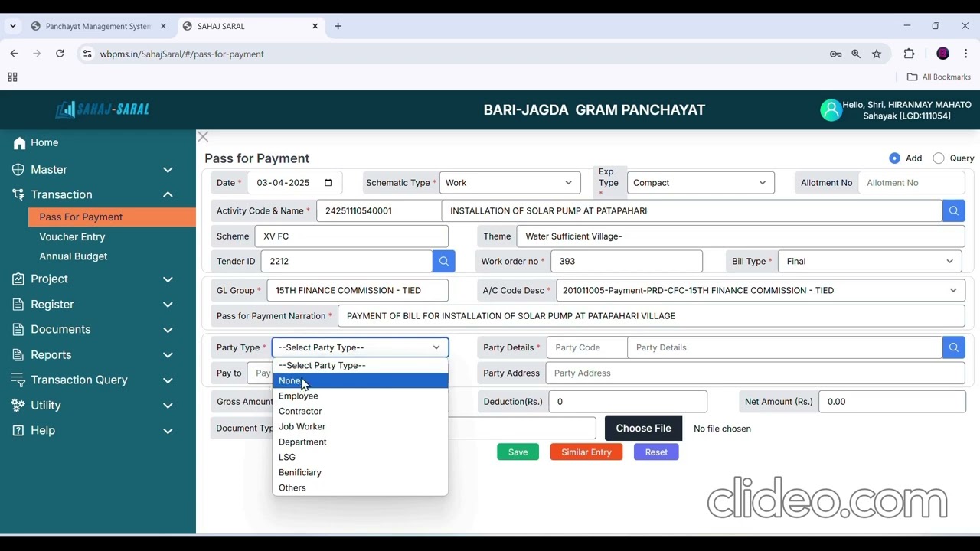This screenshot has height=551, width=980.
Task: Choose Employee party type option
Action: point(360,396)
